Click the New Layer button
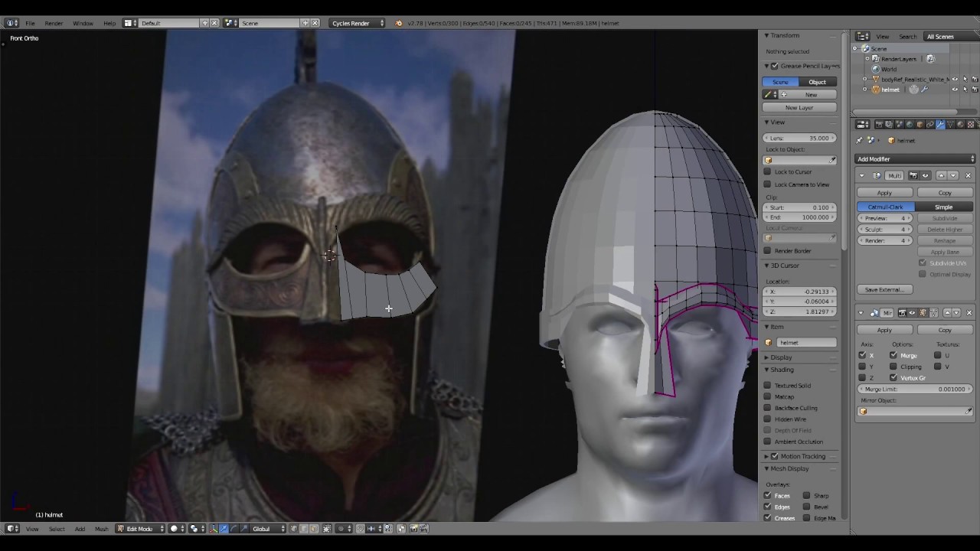The image size is (980, 551). (x=799, y=107)
